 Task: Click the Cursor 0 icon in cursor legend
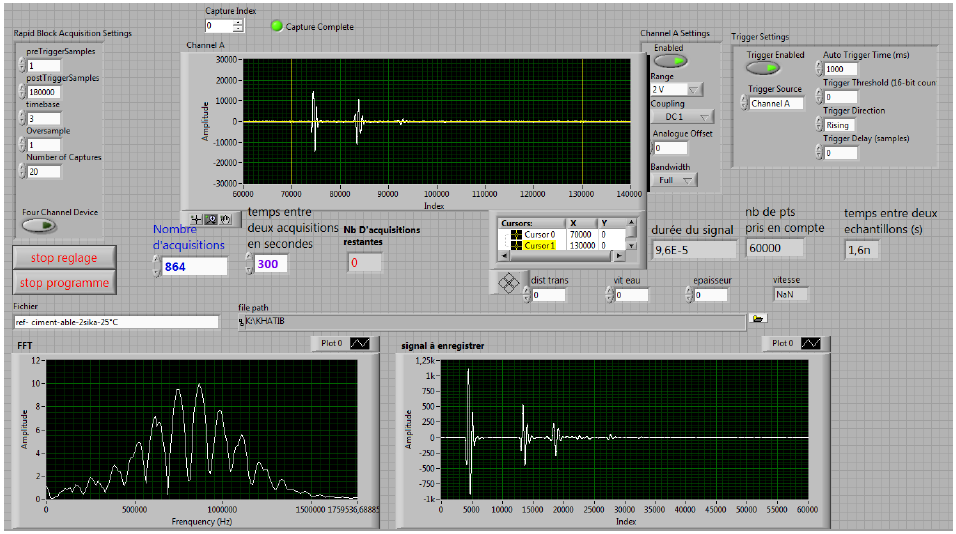pos(516,234)
